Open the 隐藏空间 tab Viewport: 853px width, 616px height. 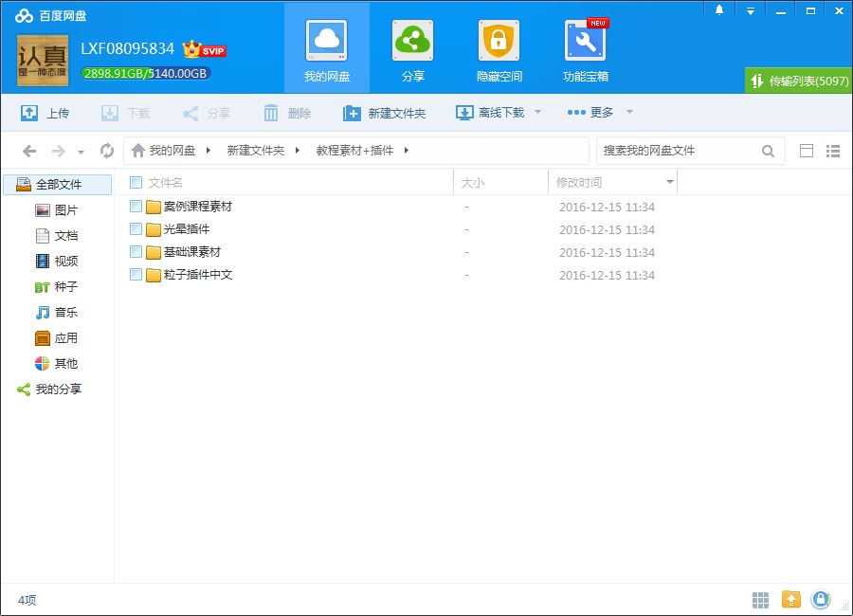(499, 50)
